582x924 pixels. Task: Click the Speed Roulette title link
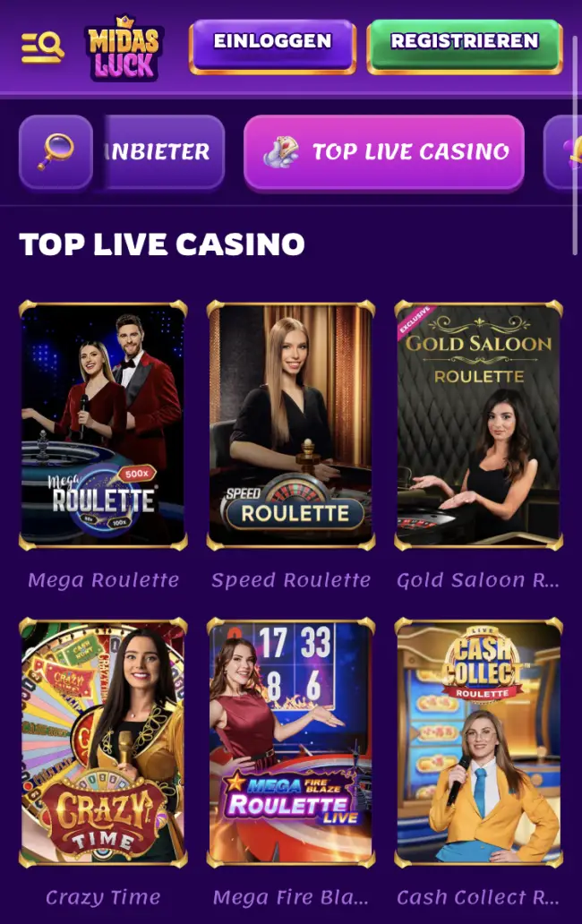[x=291, y=580]
